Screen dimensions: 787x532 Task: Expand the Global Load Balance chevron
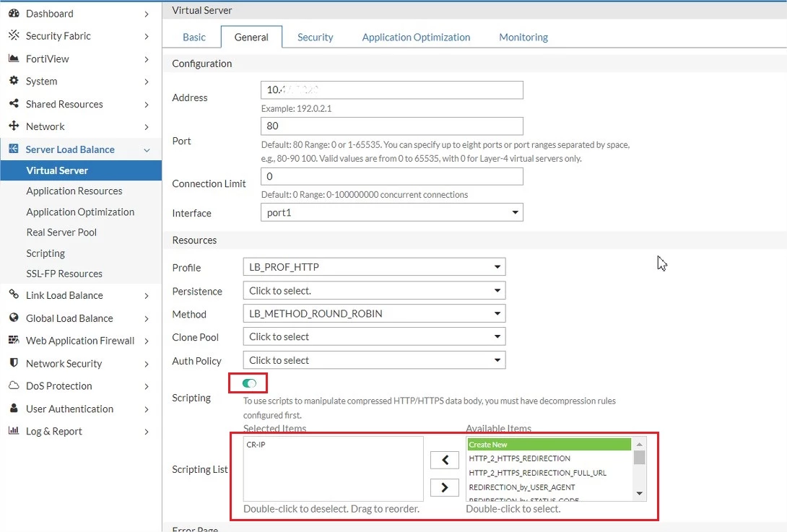pos(147,319)
